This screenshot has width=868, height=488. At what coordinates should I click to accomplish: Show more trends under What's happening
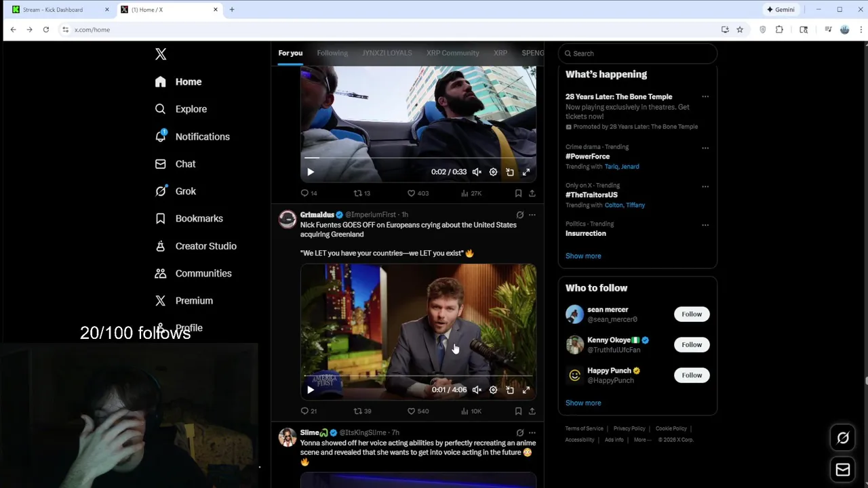(583, 256)
